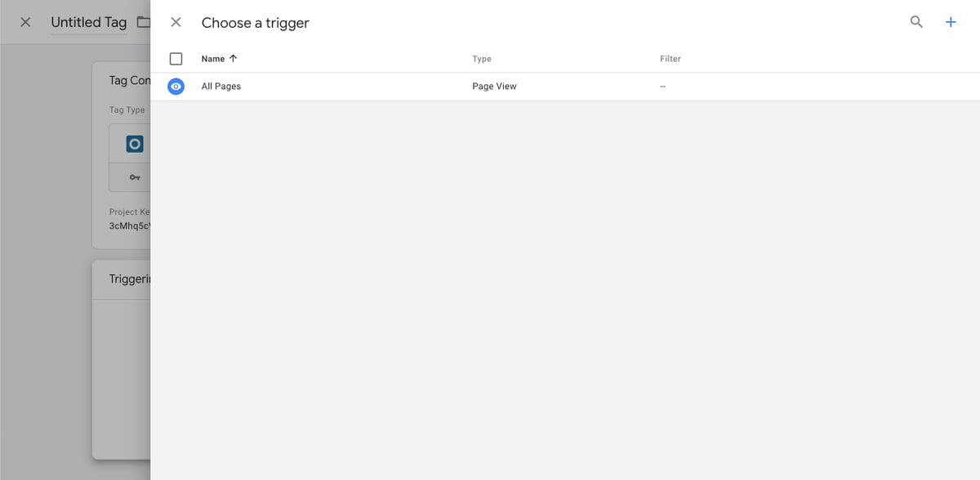Sort triggers by Type column header

[x=482, y=59]
